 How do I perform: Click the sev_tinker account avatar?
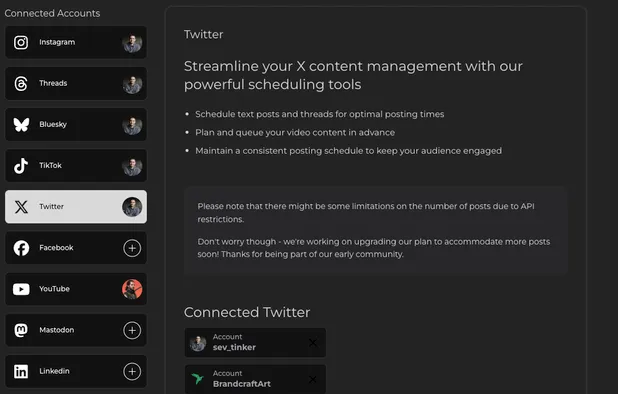198,343
